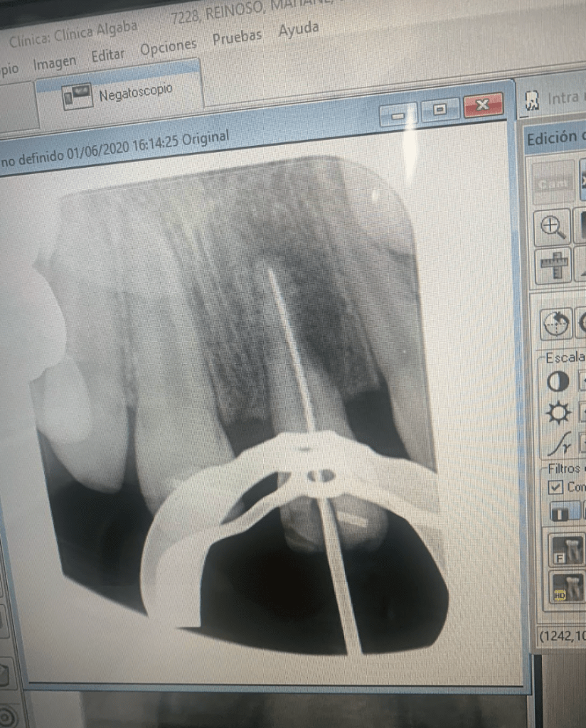
Task: Open the Ayuda menu
Action: [x=298, y=30]
